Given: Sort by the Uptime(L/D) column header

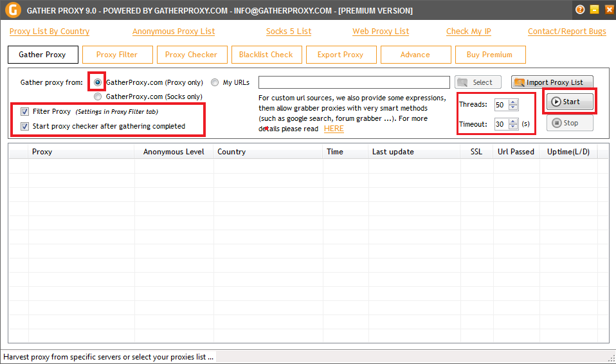Looking at the screenshot, I should click(x=568, y=152).
